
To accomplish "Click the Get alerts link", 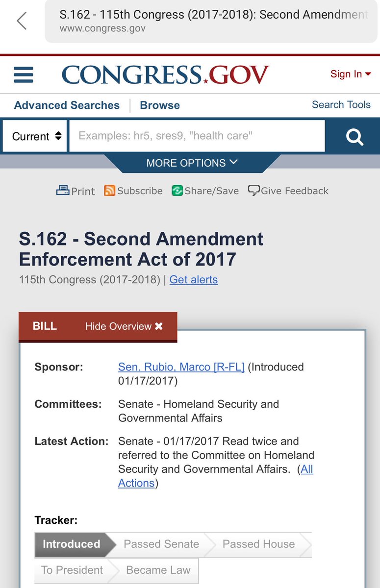I will click(194, 280).
